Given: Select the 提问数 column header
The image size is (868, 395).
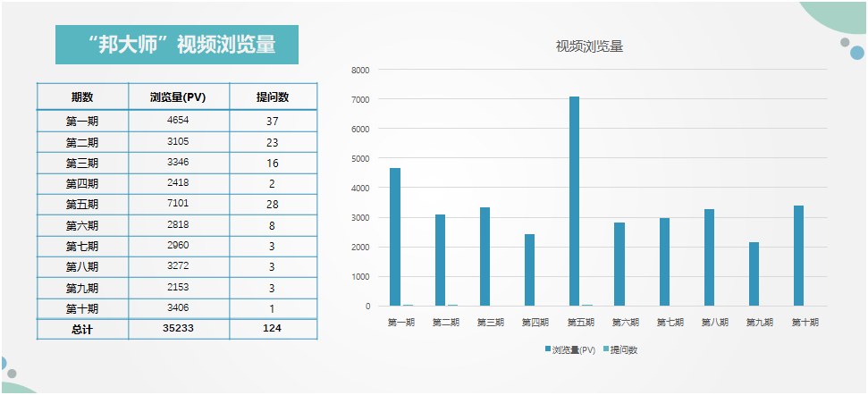Looking at the screenshot, I should click(x=272, y=97).
